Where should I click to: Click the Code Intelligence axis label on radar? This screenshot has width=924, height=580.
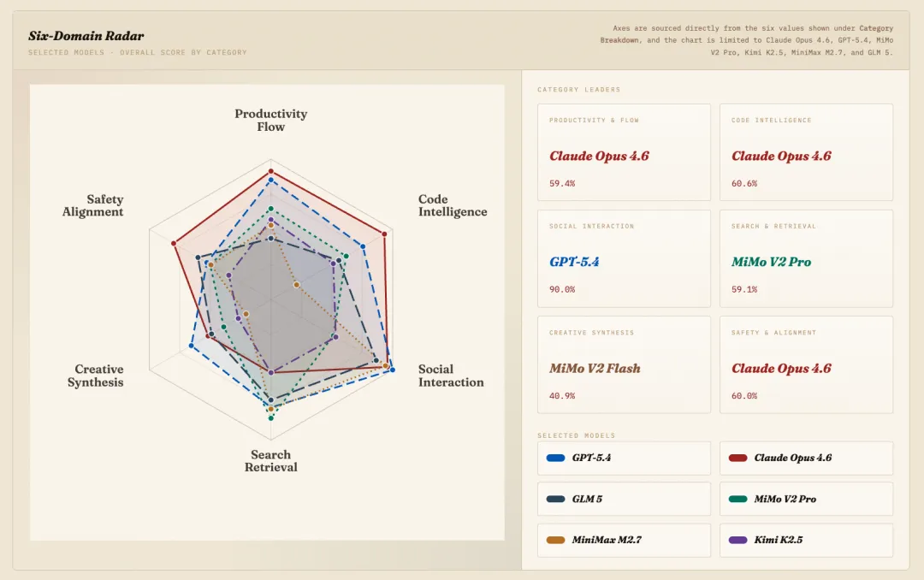pyautogui.click(x=453, y=205)
